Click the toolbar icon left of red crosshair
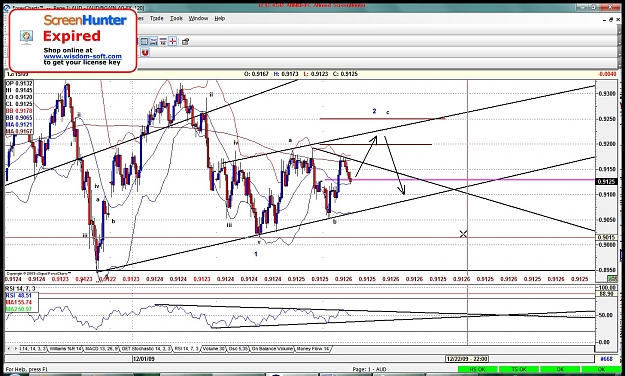The image size is (625, 376). [163, 41]
